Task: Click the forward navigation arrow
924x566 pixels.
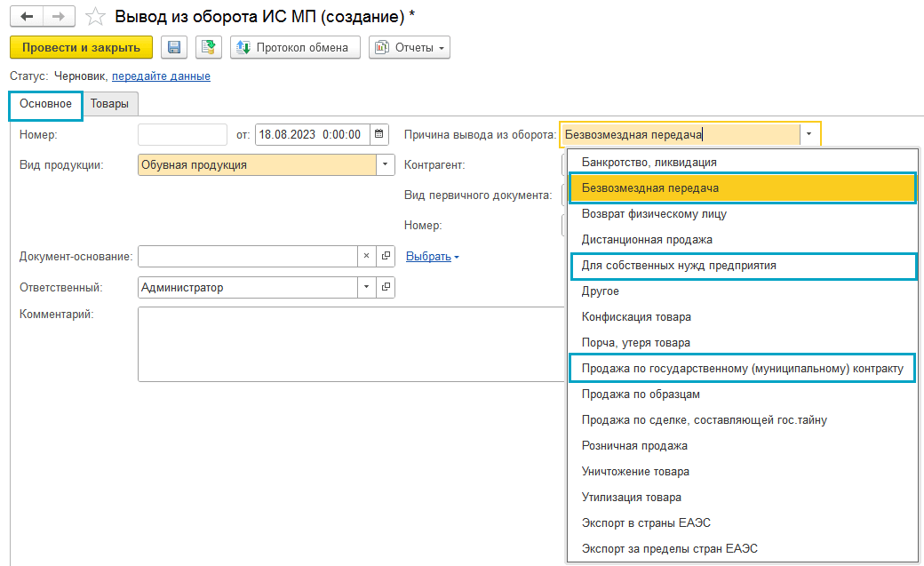Action: point(58,17)
